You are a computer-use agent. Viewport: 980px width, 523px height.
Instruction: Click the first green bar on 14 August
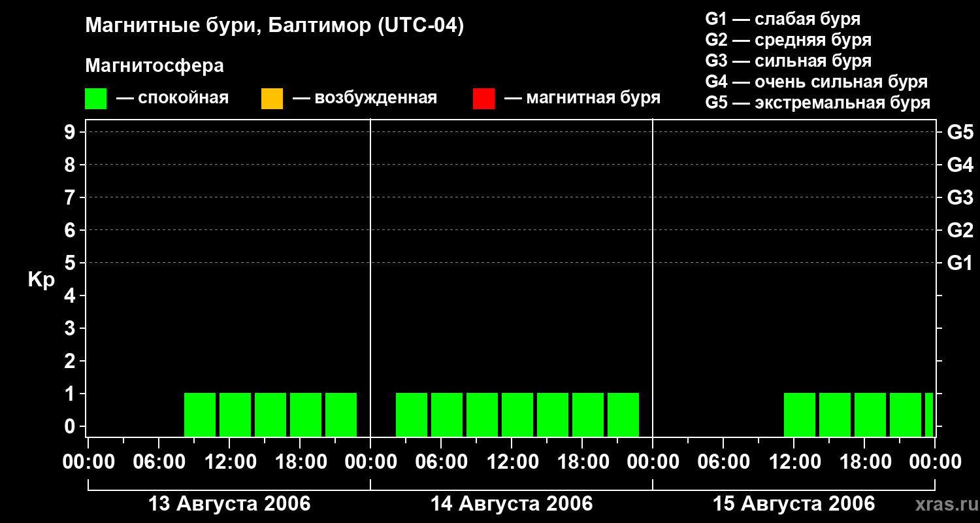412,414
